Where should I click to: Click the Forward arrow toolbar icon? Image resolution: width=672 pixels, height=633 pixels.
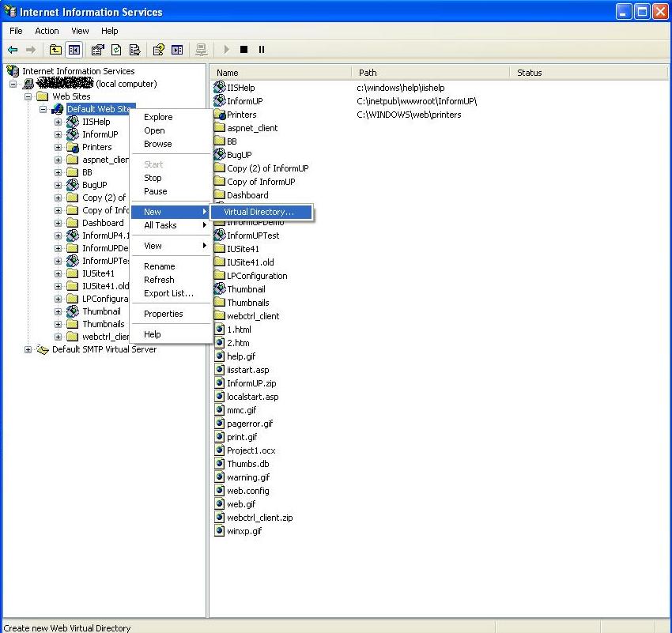(x=30, y=50)
